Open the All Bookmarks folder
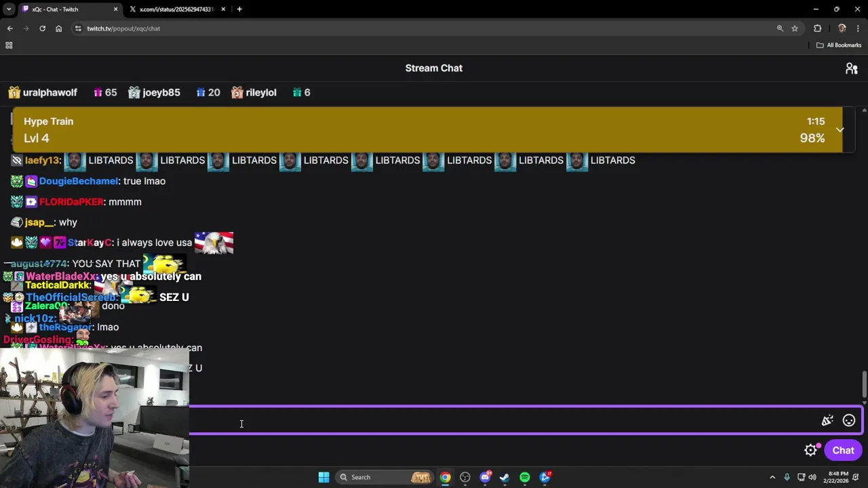The width and height of the screenshot is (868, 488). tap(839, 45)
